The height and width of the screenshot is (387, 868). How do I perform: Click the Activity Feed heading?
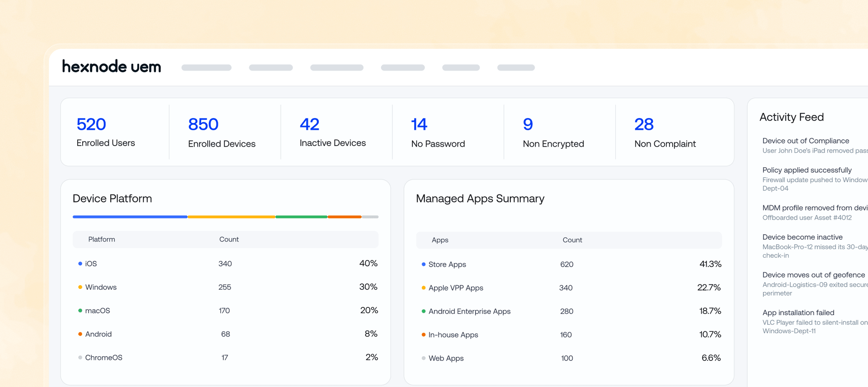tap(792, 117)
